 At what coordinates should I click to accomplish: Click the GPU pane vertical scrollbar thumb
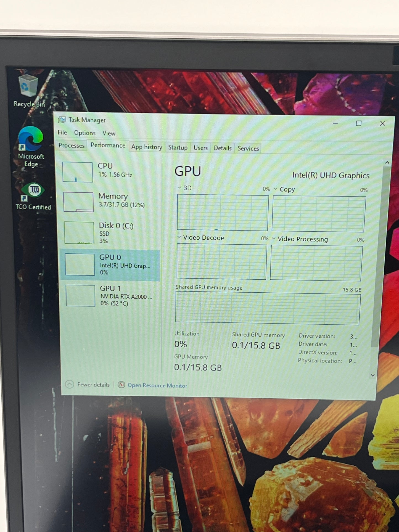click(380, 257)
